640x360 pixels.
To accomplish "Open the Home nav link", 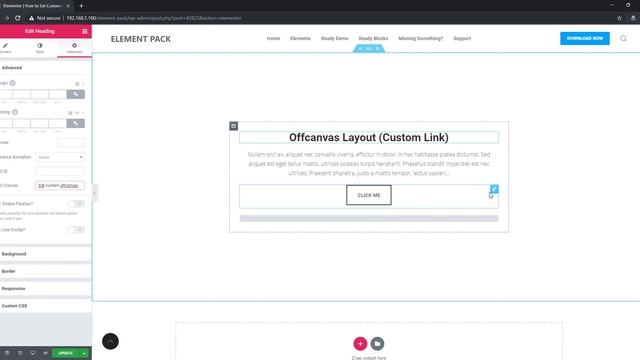I will click(x=273, y=38).
